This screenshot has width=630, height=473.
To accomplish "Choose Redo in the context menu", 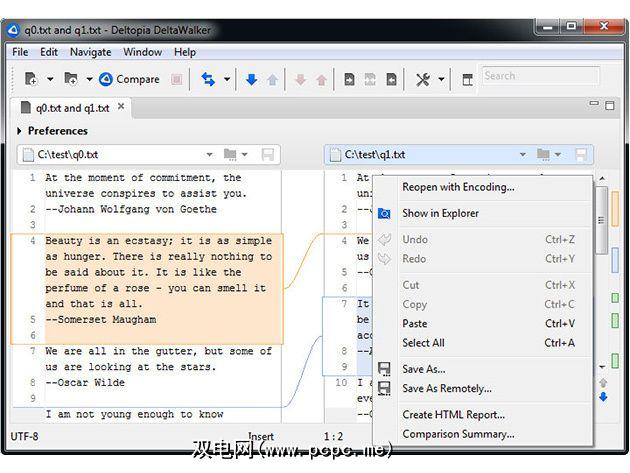I will [x=483, y=259].
